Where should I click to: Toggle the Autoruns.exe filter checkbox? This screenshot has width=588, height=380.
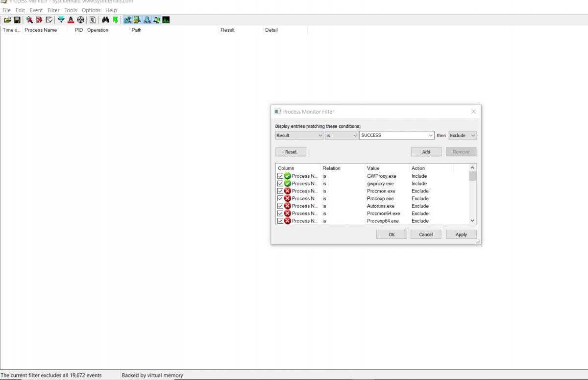pyautogui.click(x=280, y=206)
